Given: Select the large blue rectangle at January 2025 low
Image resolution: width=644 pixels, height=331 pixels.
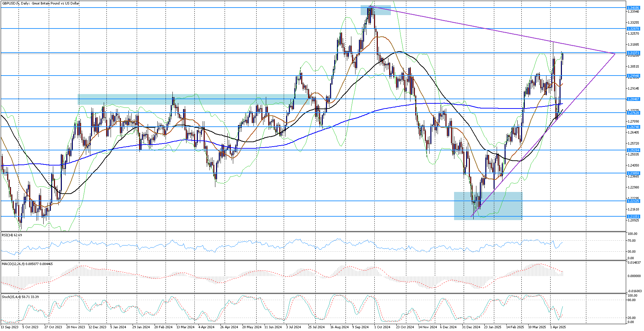Looking at the screenshot, I should click(488, 206).
